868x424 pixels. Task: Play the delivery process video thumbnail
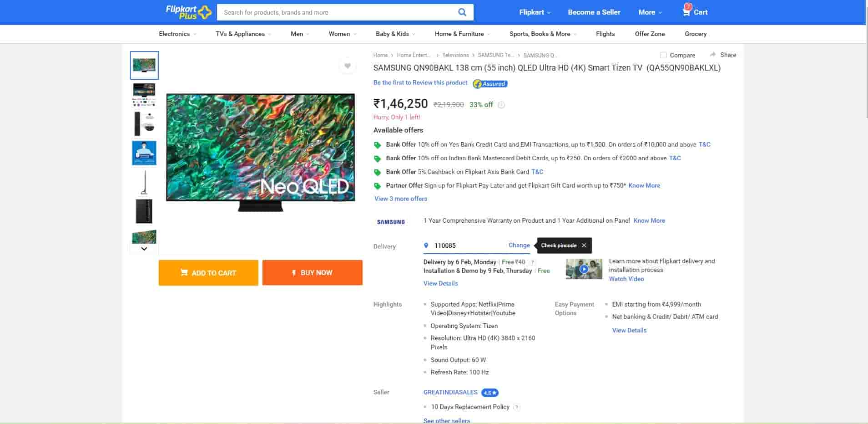[x=584, y=269]
